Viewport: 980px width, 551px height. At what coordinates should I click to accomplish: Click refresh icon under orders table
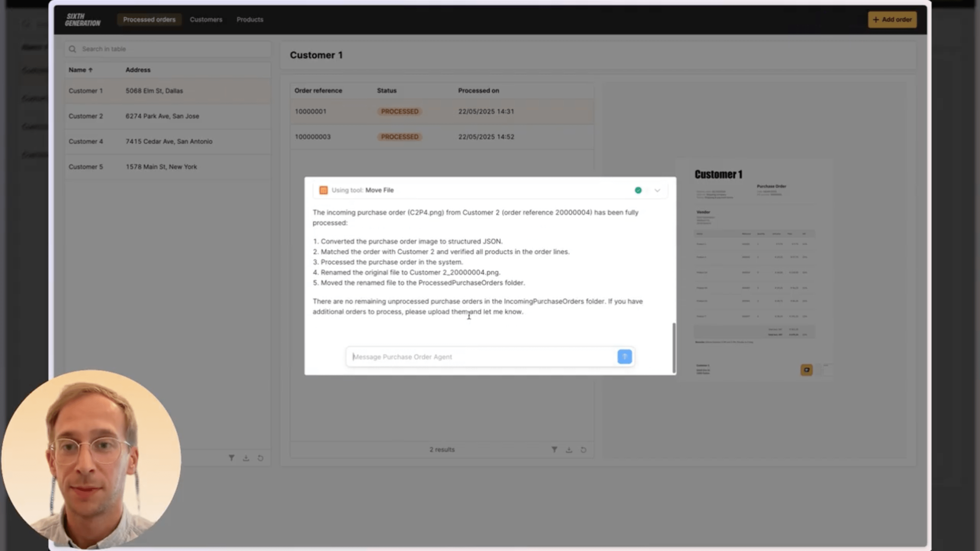coord(583,449)
